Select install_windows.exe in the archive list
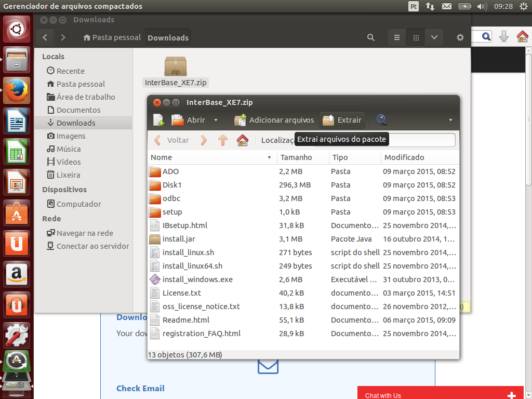This screenshot has height=399, width=532. tap(197, 280)
